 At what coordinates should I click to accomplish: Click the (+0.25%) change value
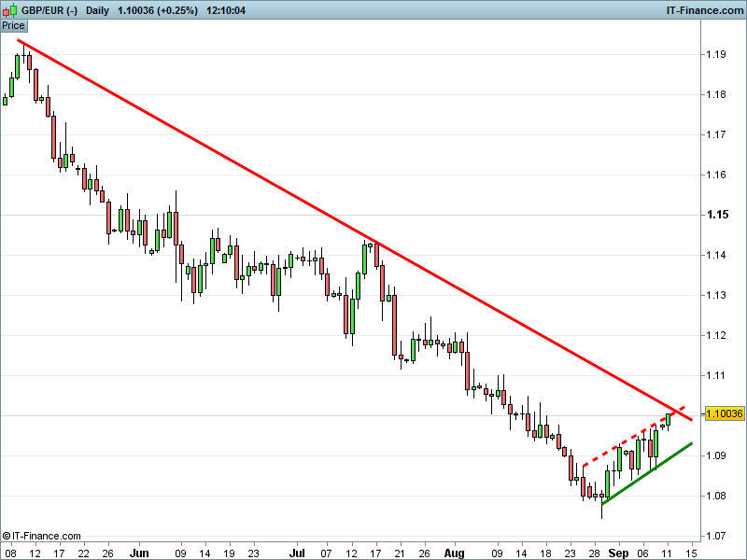pyautogui.click(x=179, y=10)
